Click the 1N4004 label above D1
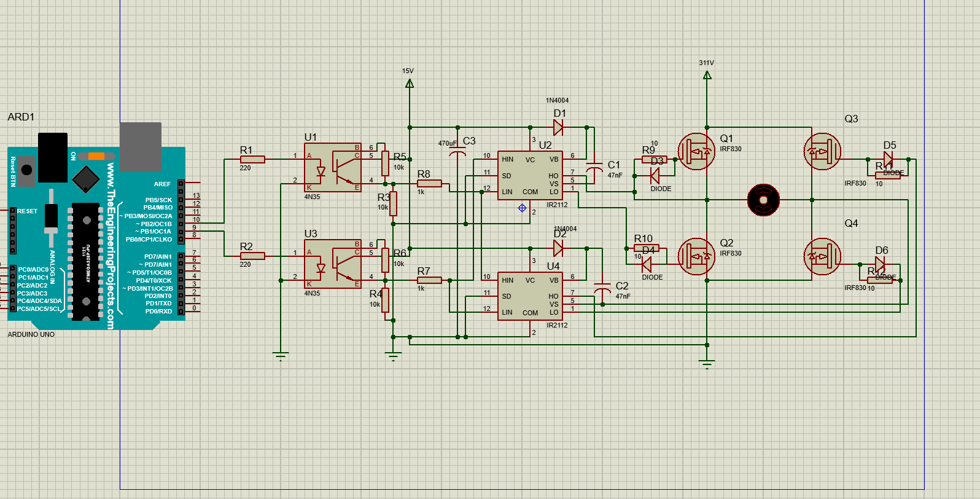Screen dimensions: 980x499 (x=558, y=100)
